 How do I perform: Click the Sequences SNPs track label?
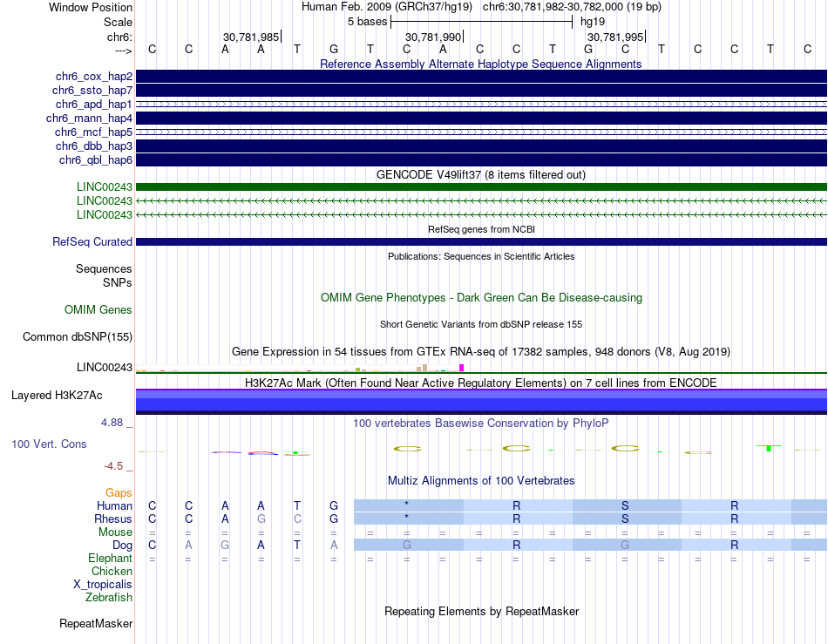104,275
